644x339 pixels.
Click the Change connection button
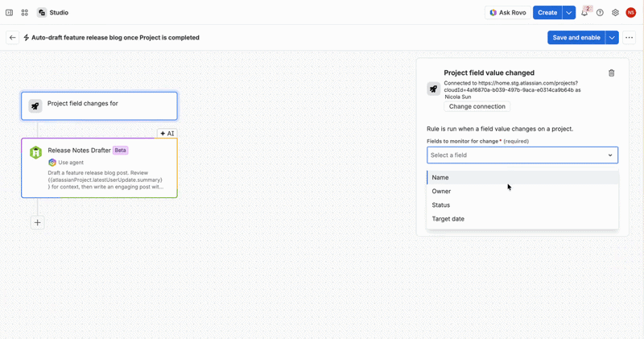pyautogui.click(x=477, y=106)
